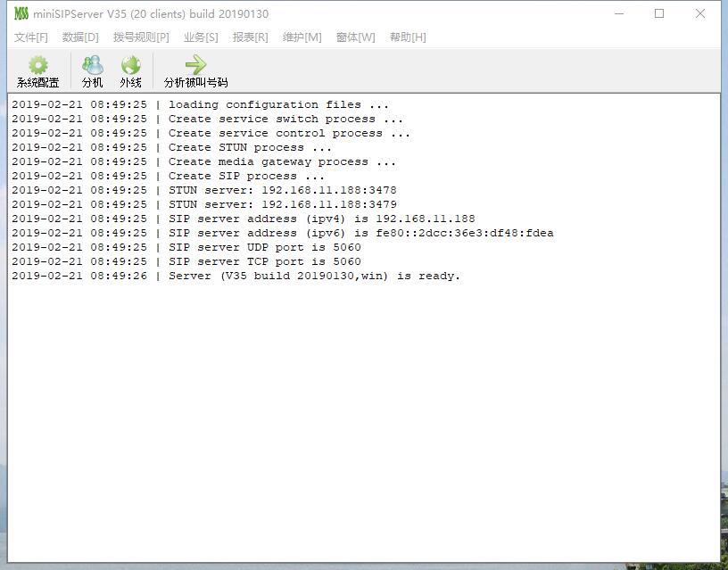Click log line 'Create media gateway process ...'
728x570 pixels.
(x=203, y=161)
